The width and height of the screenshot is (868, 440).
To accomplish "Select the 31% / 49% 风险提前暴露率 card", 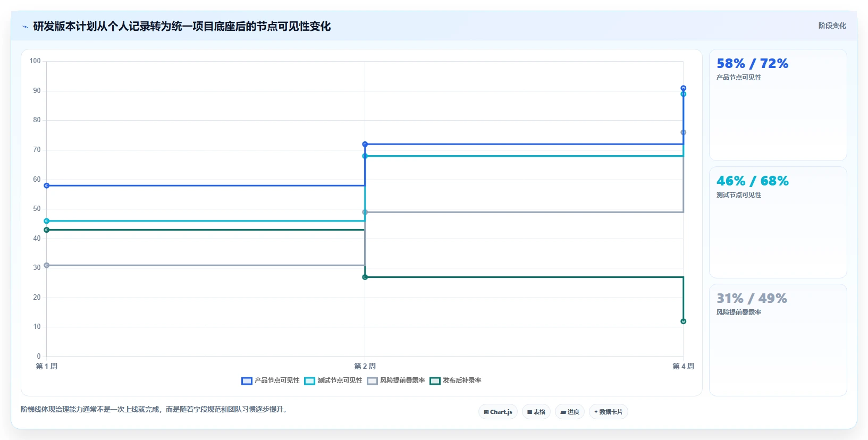I will pyautogui.click(x=778, y=340).
